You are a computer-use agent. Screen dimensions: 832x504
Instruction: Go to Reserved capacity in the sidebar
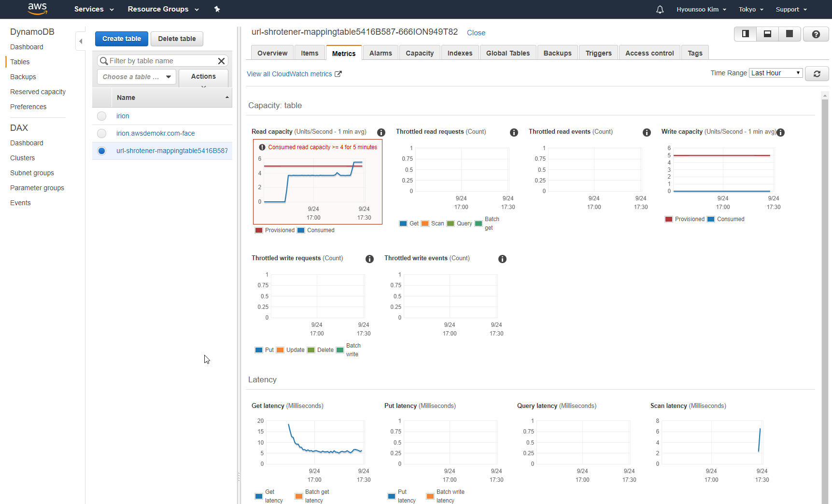(38, 92)
